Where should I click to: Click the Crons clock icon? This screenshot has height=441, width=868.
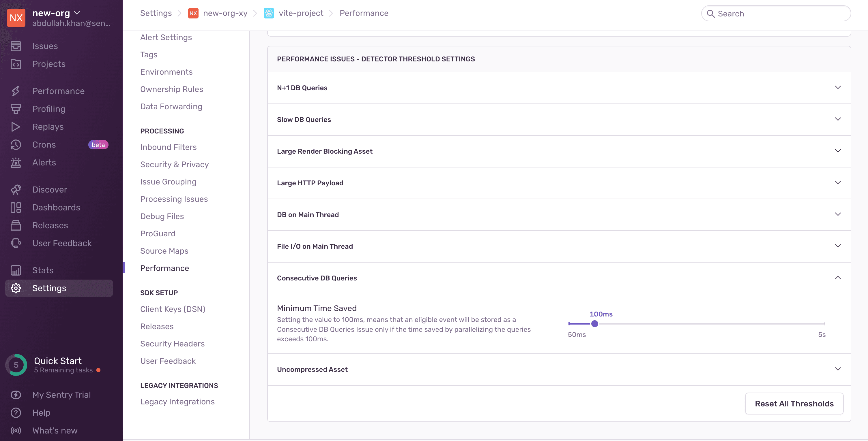(x=16, y=145)
